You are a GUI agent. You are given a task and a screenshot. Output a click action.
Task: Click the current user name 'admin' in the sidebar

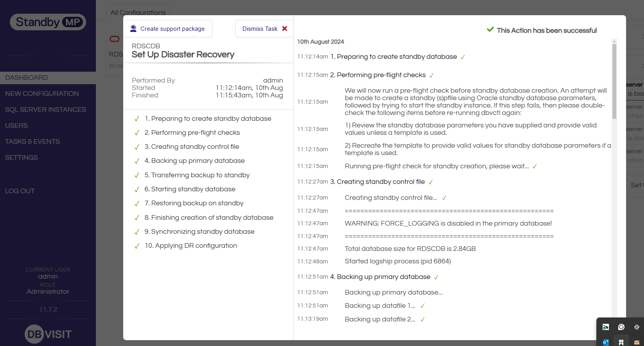48,276
